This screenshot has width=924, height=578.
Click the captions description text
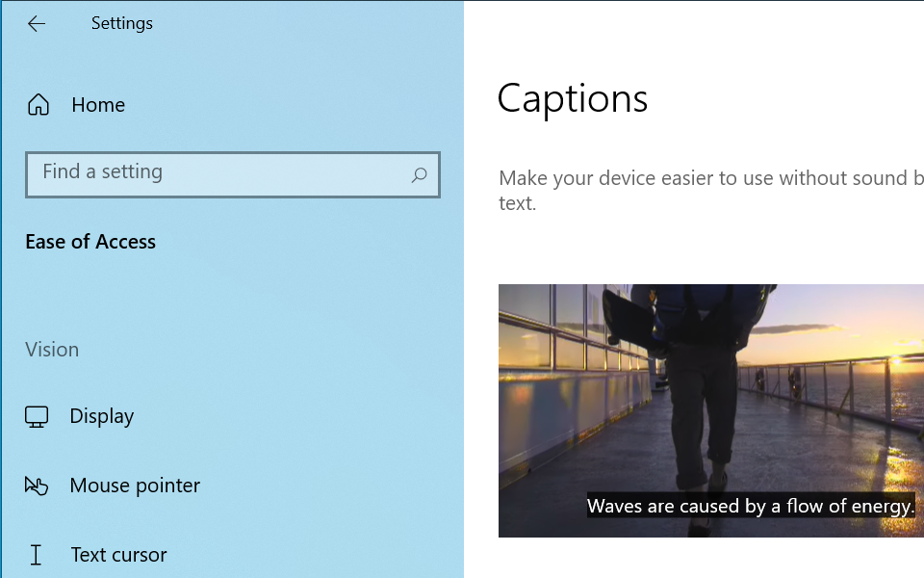pos(703,190)
